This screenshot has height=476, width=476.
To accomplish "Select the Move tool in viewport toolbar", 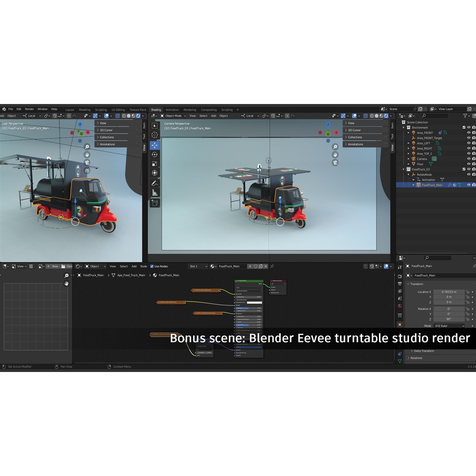I will tap(155, 145).
